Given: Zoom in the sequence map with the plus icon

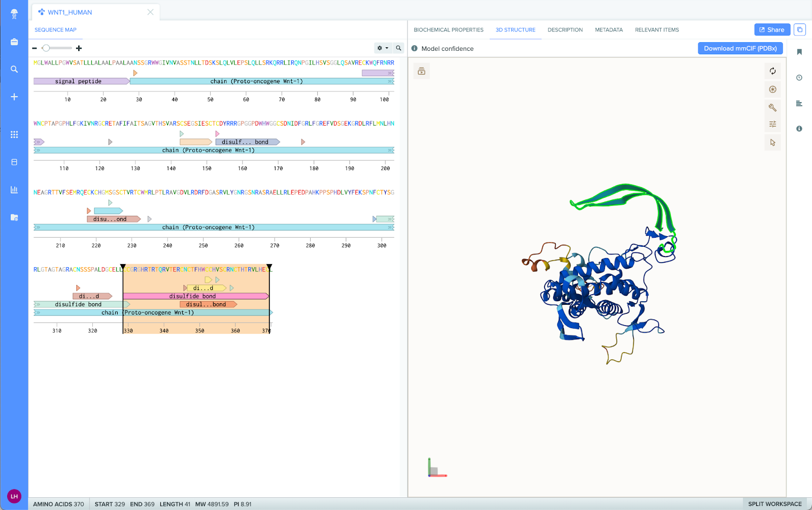Looking at the screenshot, I should coord(79,48).
